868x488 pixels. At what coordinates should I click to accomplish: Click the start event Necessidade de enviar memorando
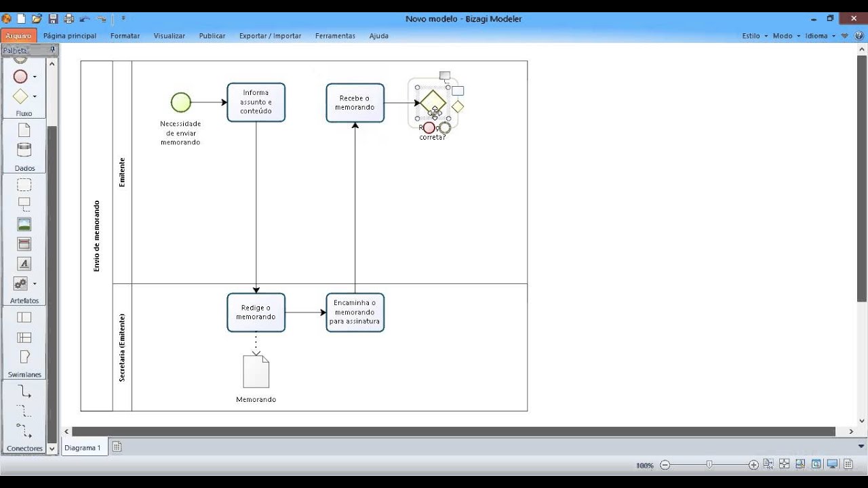coord(181,102)
